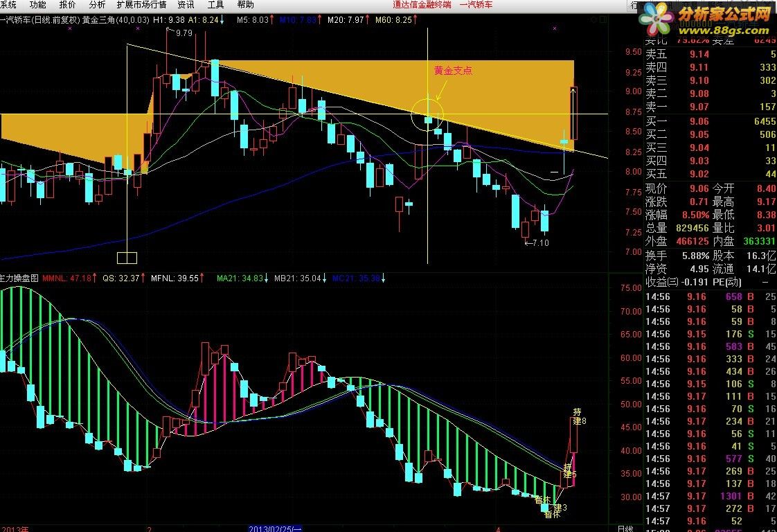This screenshot has height=532, width=777.
Task: Click the 最低 8.38 value
Action: pos(766,215)
